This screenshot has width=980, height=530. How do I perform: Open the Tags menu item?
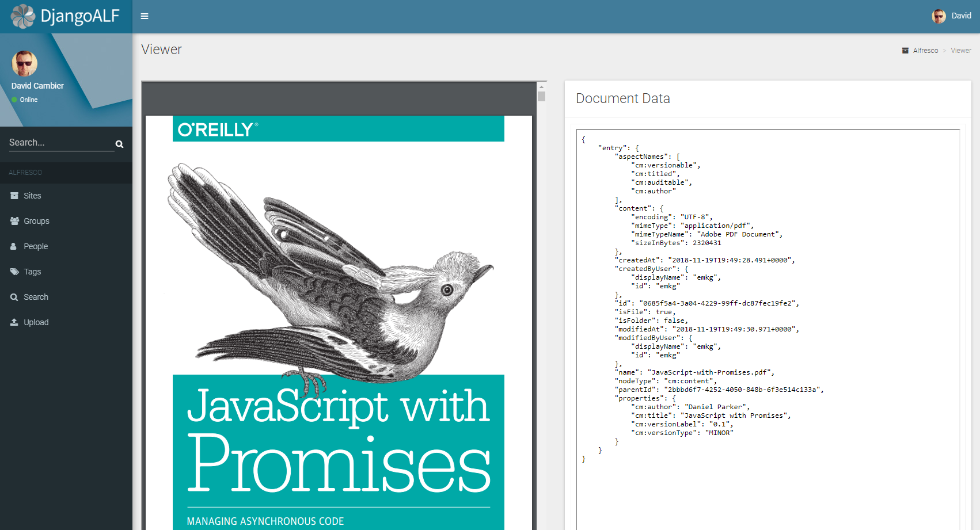coord(66,272)
